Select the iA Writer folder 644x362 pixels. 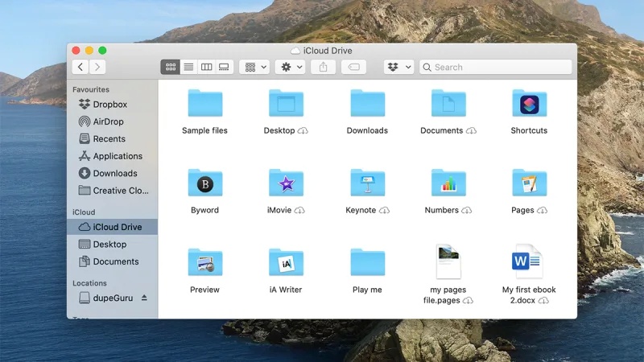(x=287, y=262)
